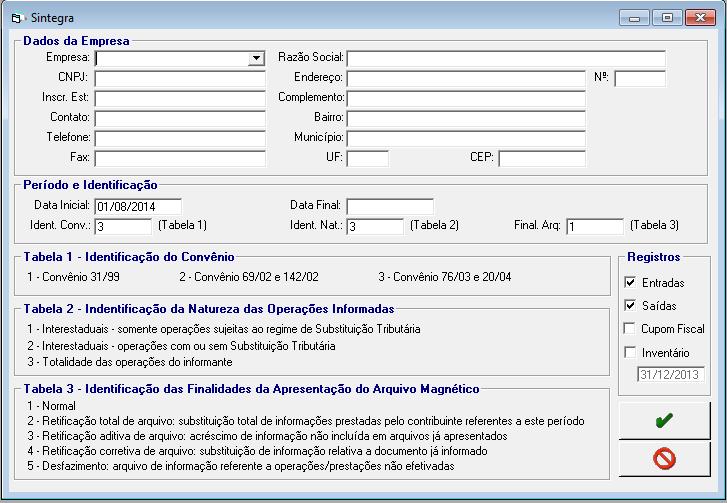727x503 pixels.
Task: Click the Data Inicial field showing 01/08/2014
Action: point(138,206)
